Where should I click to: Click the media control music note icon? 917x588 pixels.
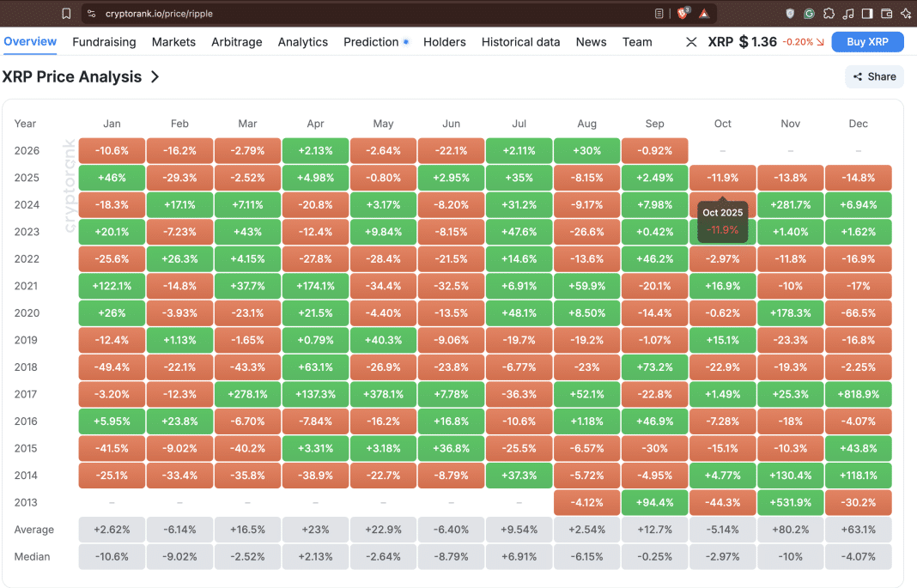tap(848, 14)
